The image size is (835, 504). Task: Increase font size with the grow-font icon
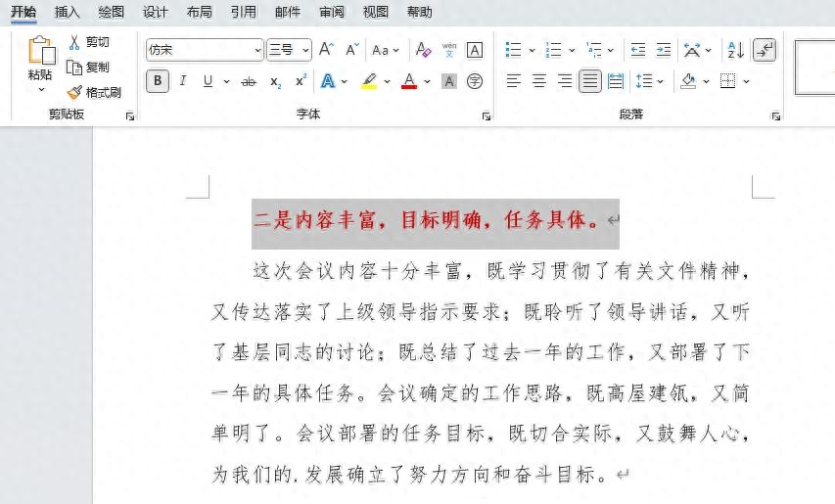click(x=327, y=50)
